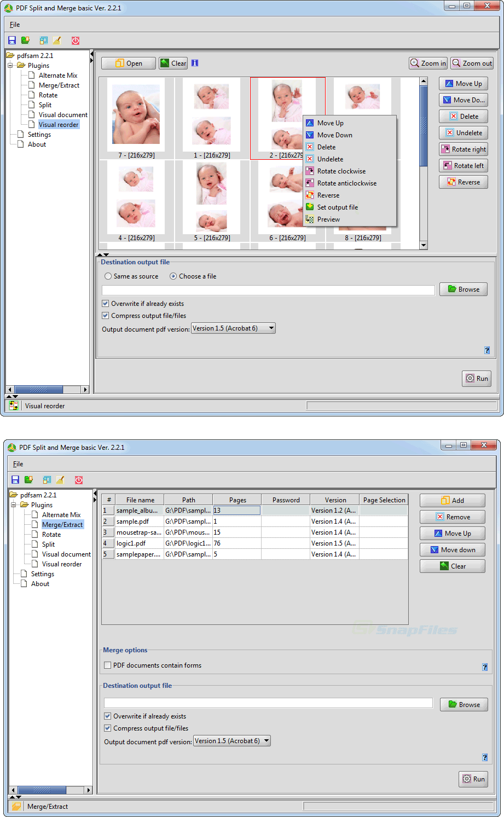The height and width of the screenshot is (817, 504).
Task: Select the logic1.pdf row in the file table
Action: pos(131,543)
